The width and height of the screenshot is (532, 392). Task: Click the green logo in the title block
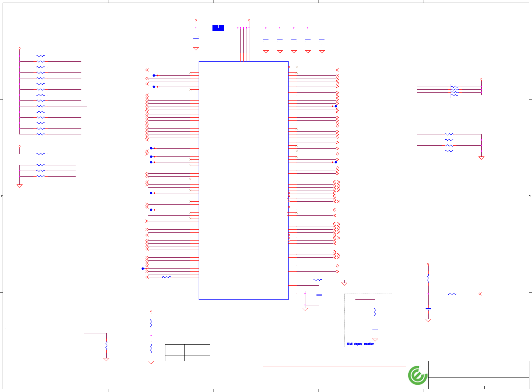pyautogui.click(x=418, y=375)
